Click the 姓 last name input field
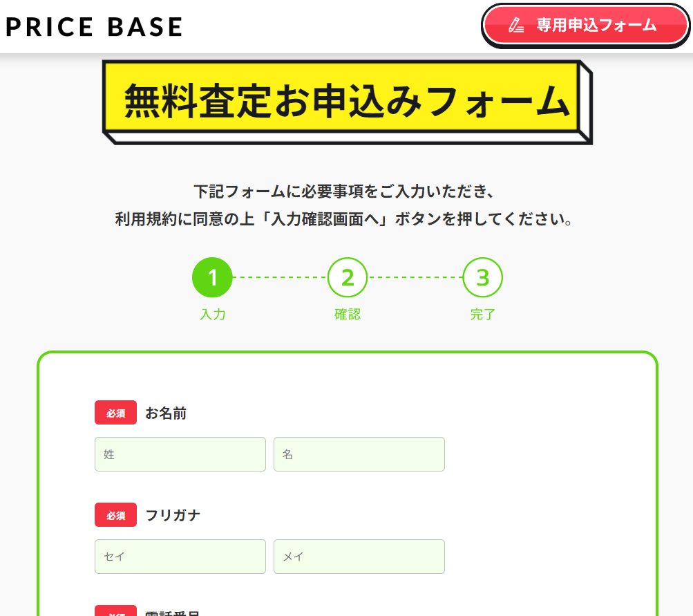 coord(180,454)
